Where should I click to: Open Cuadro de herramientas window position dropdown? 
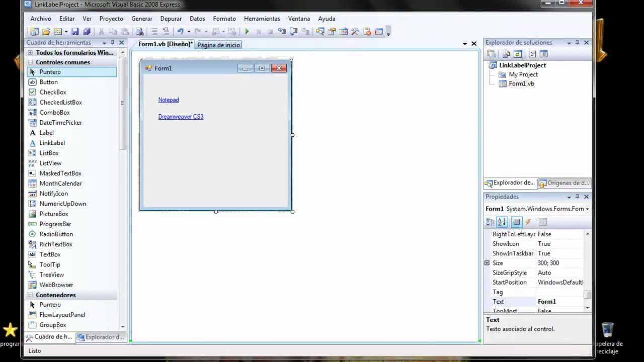(104, 43)
